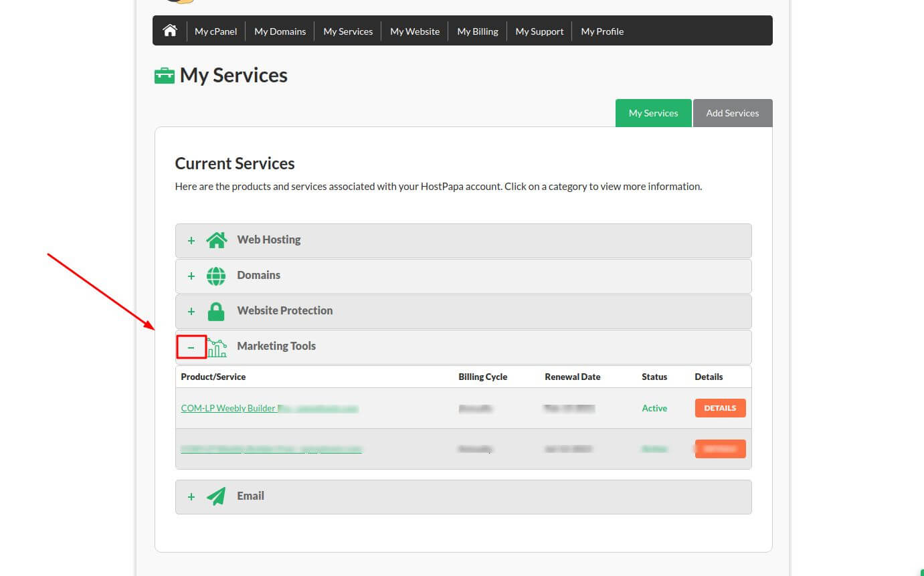Open My Domains menu item
Image resolution: width=924 pixels, height=576 pixels.
coord(280,31)
